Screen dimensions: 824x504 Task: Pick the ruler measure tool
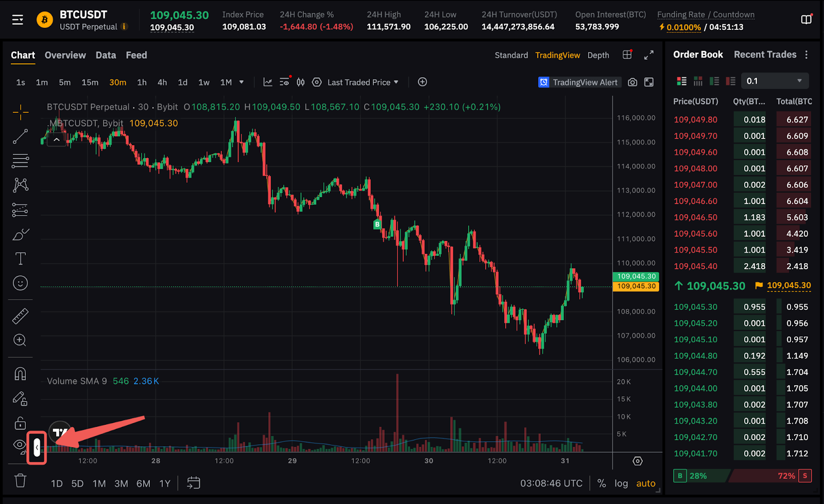point(20,316)
